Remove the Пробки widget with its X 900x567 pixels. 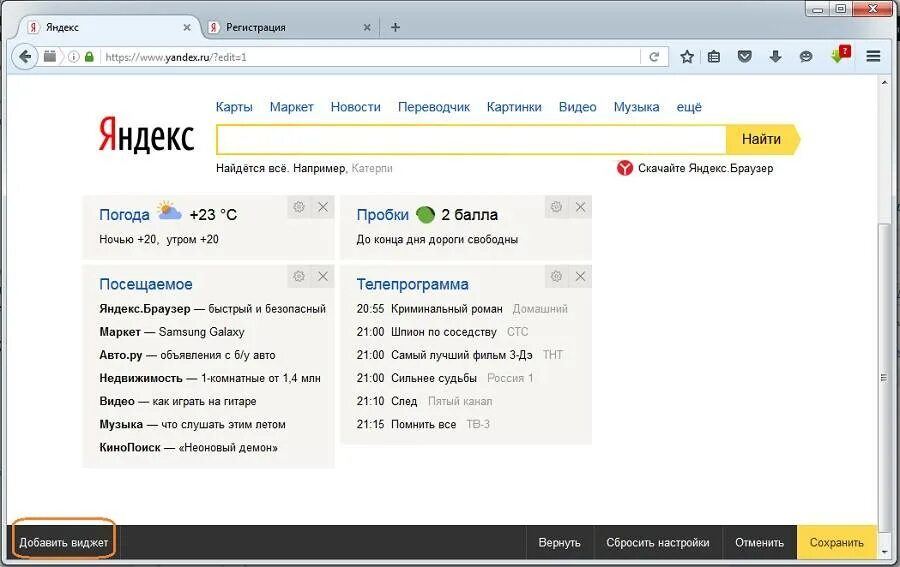(580, 207)
